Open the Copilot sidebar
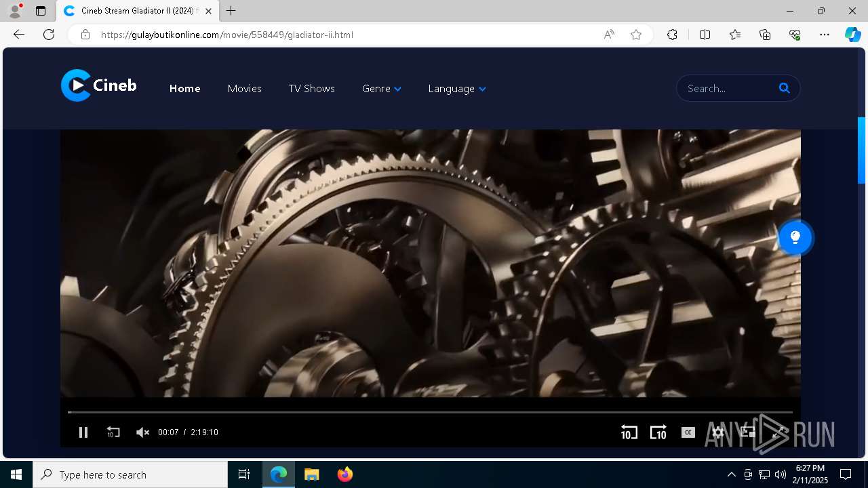 852,35
